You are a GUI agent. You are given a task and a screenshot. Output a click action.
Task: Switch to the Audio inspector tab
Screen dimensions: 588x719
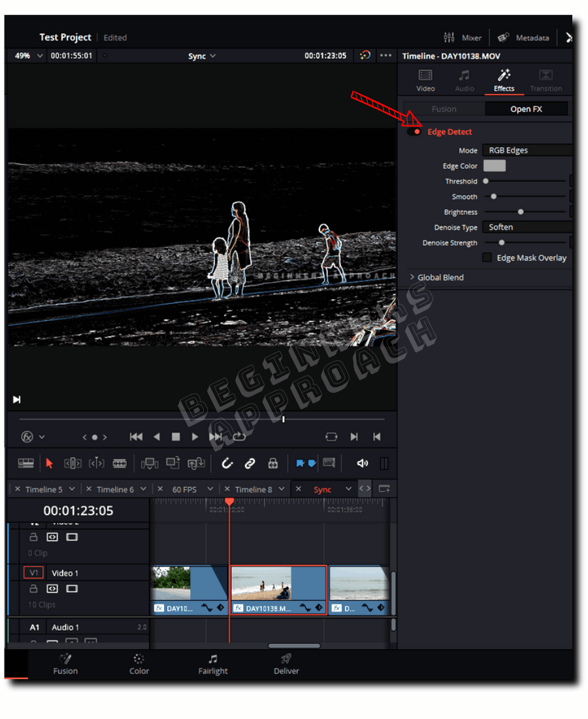pos(465,80)
